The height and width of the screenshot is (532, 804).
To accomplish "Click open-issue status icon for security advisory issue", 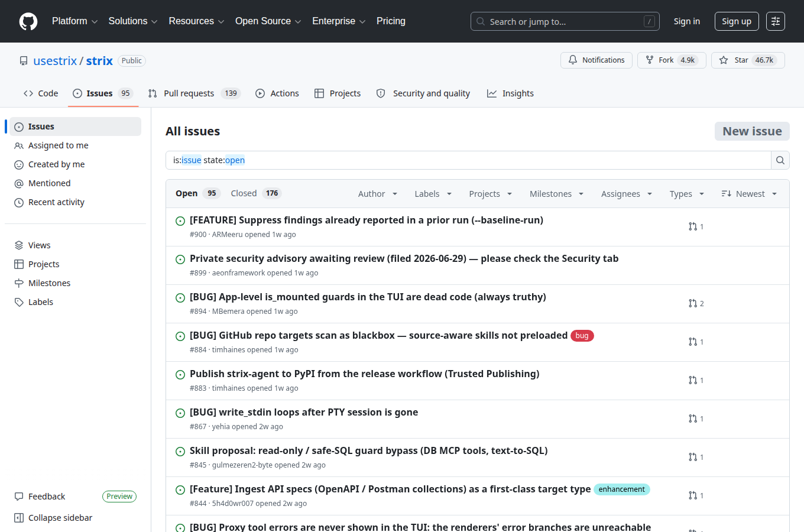I will pos(180,259).
